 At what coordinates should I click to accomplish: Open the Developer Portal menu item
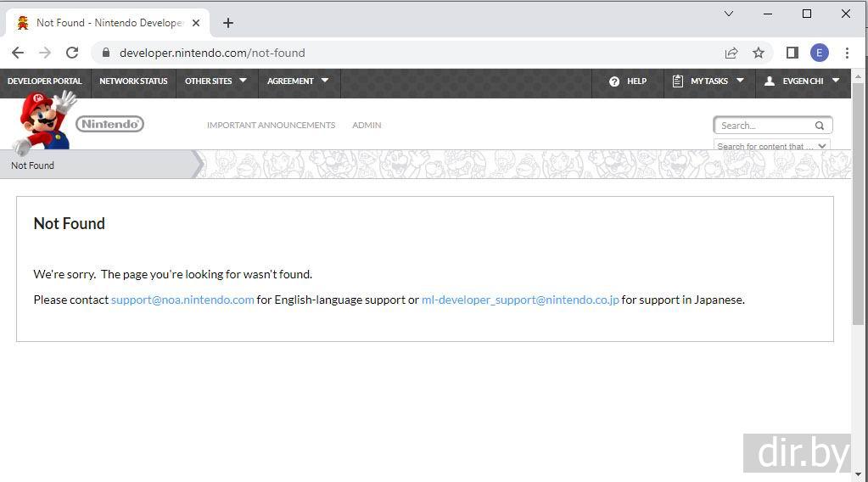45,81
